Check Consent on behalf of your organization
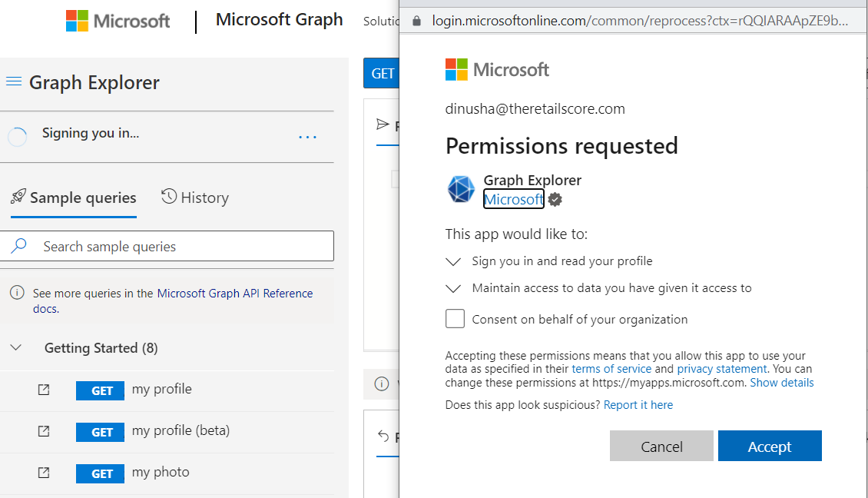 [455, 318]
